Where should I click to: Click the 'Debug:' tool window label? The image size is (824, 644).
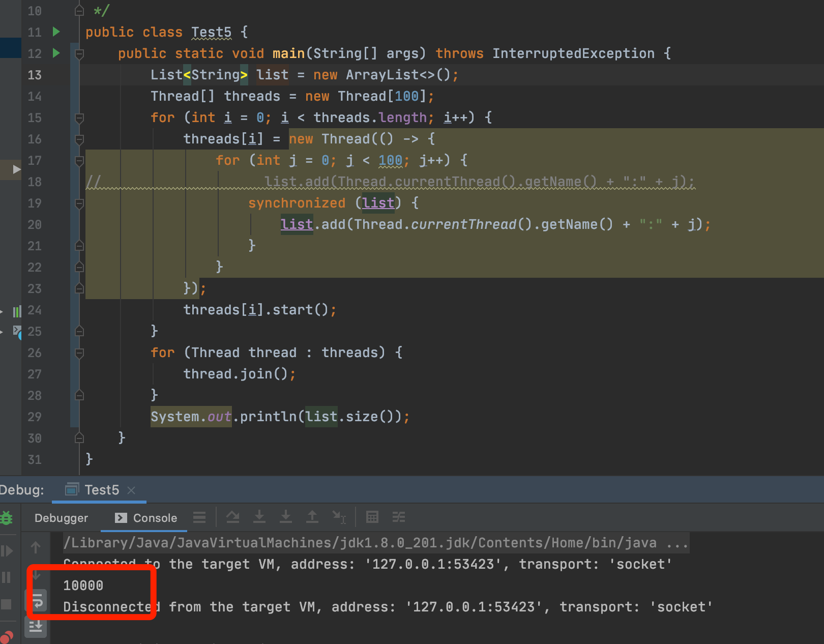pyautogui.click(x=22, y=490)
